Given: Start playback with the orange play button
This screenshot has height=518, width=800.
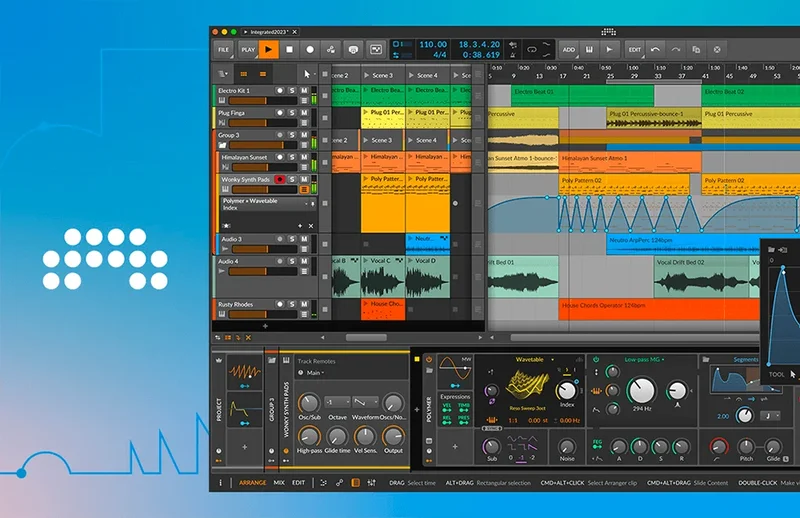Looking at the screenshot, I should tap(268, 50).
